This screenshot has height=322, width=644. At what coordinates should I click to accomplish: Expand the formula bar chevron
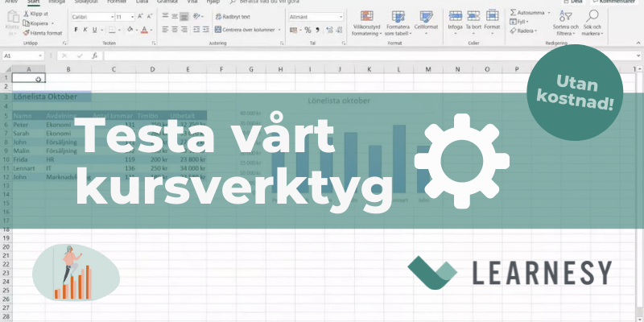click(x=638, y=56)
